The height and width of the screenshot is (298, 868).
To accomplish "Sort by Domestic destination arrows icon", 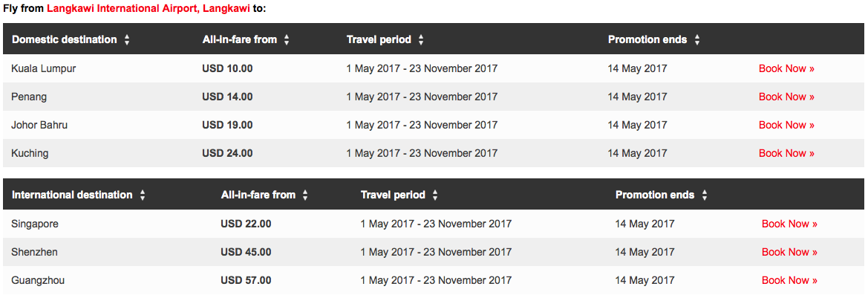I will 127,40.
